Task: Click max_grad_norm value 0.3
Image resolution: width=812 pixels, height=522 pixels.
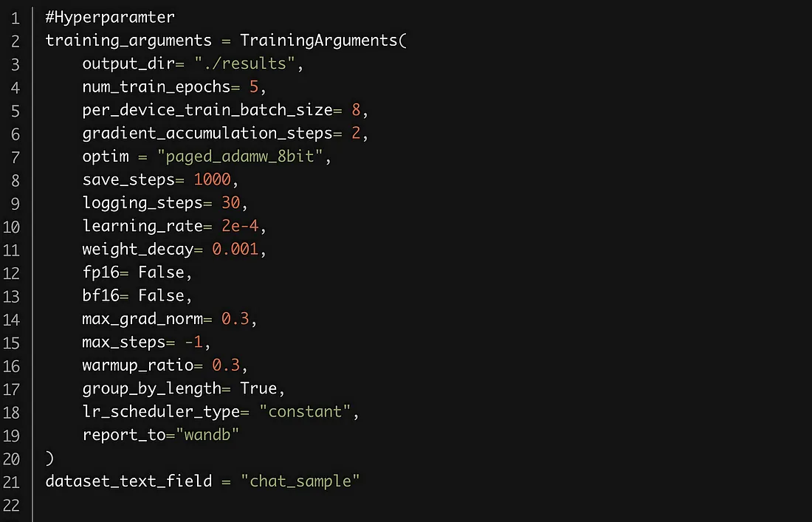Action: [235, 318]
